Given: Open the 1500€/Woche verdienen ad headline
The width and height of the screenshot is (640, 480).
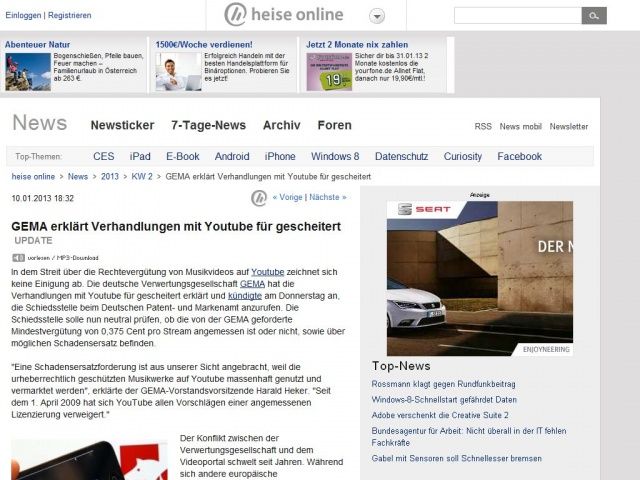Looking at the screenshot, I should pyautogui.click(x=204, y=44).
